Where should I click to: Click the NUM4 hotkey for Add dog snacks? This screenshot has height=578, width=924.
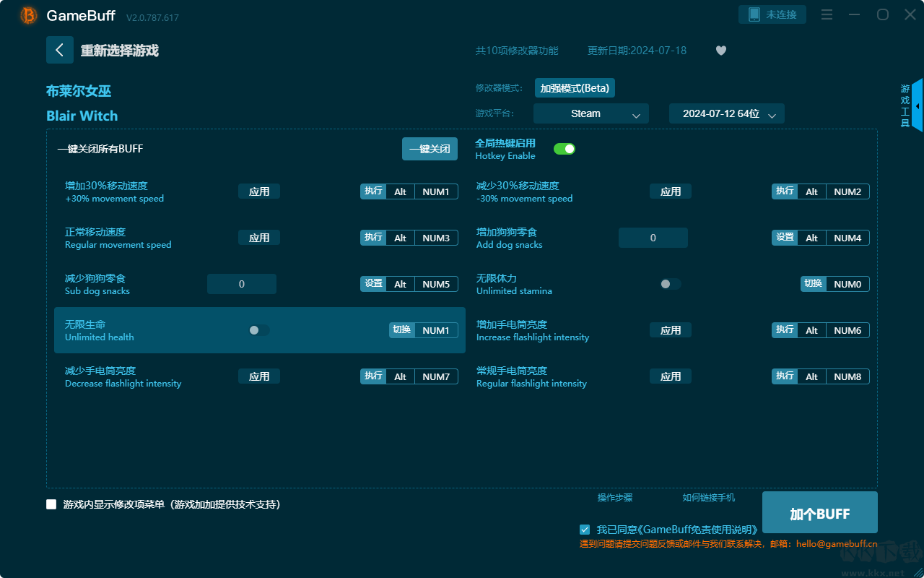tap(847, 238)
